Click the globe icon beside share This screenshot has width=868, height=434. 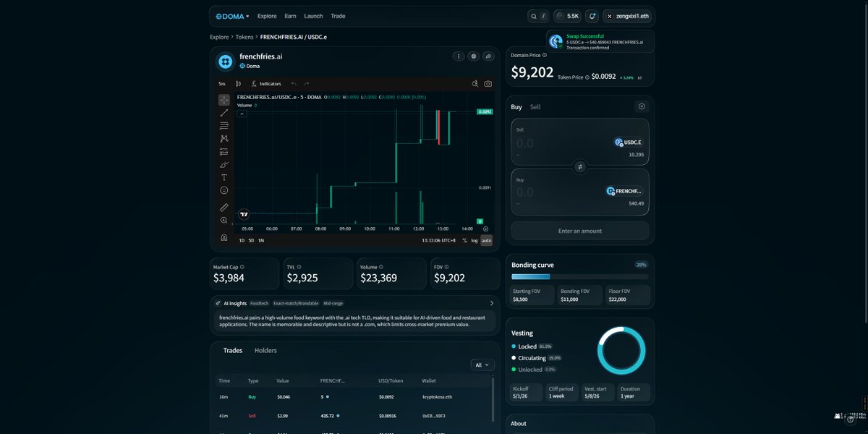474,56
